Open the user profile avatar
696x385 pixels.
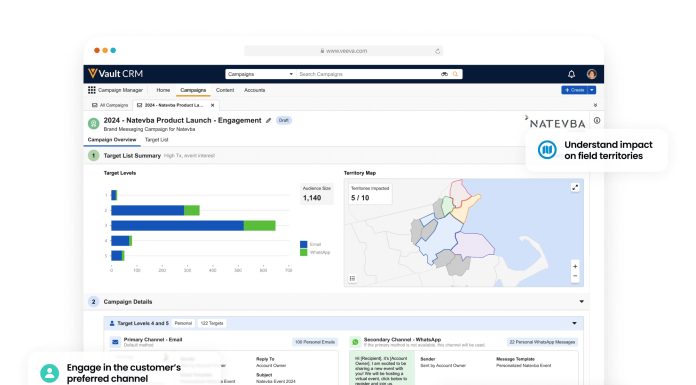pyautogui.click(x=591, y=74)
